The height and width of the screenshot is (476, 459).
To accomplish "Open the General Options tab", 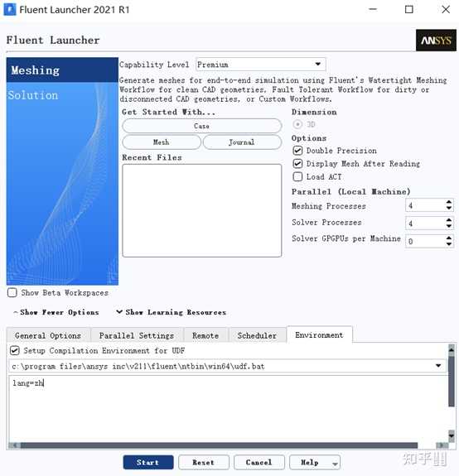I will click(x=48, y=335).
